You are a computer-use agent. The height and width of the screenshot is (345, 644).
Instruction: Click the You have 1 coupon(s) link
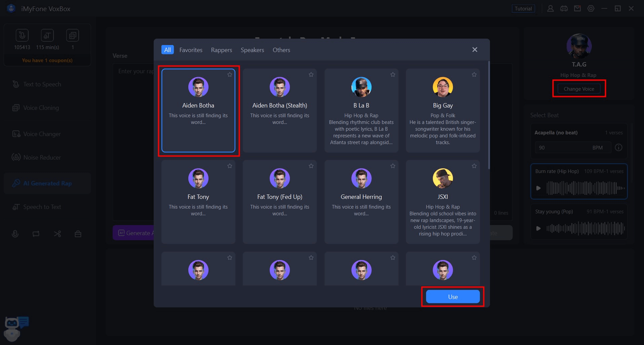pos(47,60)
